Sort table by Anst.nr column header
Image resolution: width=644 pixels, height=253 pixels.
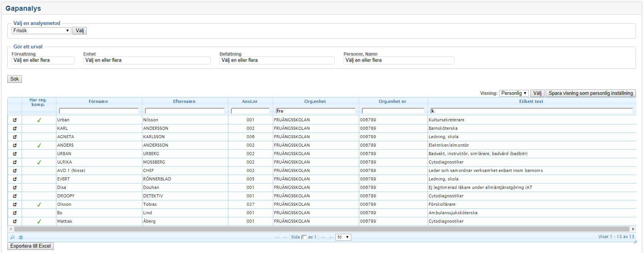click(249, 102)
